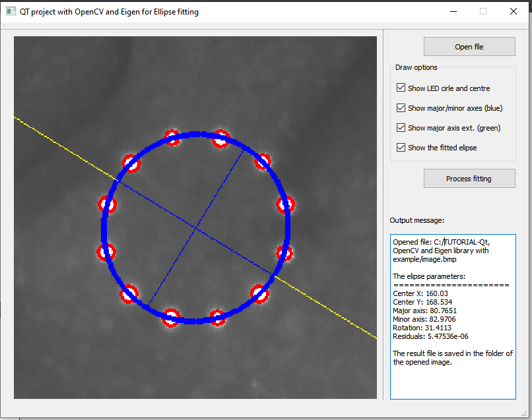Image resolution: width=532 pixels, height=420 pixels.
Task: Uncheck "Show LED cirle and centre"
Action: coord(401,87)
